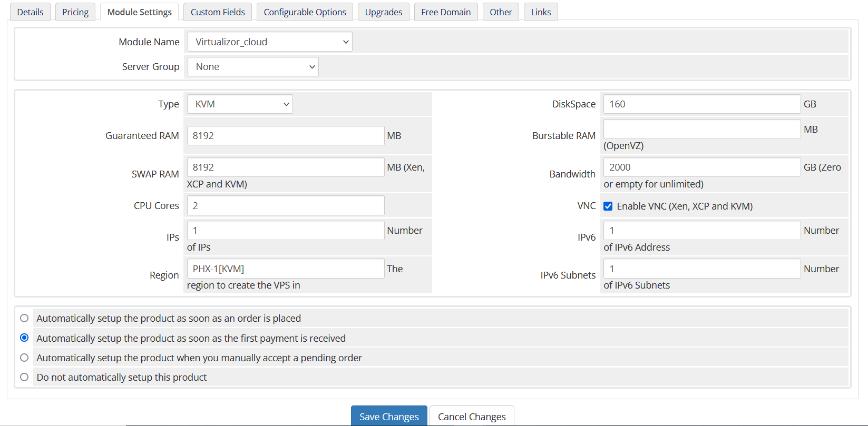
Task: Focus the DiskSpace input field
Action: coord(702,104)
